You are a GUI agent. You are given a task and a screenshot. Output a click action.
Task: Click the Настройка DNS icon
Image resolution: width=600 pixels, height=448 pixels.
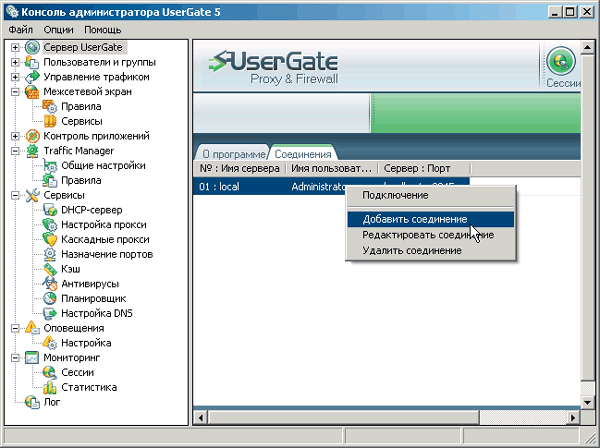pyautogui.click(x=50, y=313)
